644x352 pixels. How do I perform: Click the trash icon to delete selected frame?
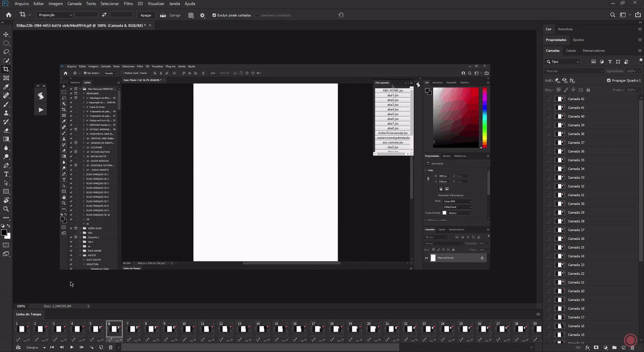click(x=111, y=347)
